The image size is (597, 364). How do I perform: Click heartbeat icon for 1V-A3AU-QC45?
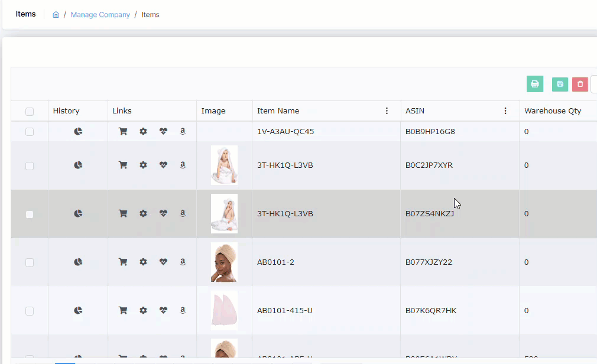(x=163, y=131)
